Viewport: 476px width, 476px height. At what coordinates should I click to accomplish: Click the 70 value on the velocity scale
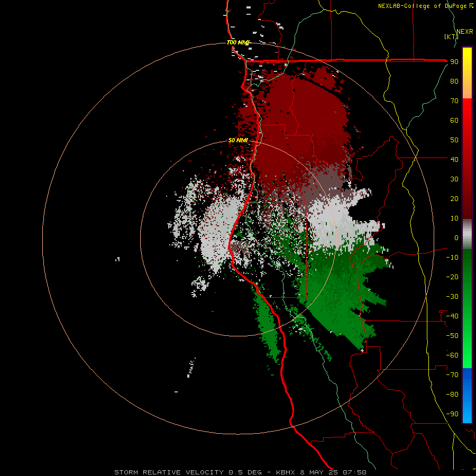point(454,101)
